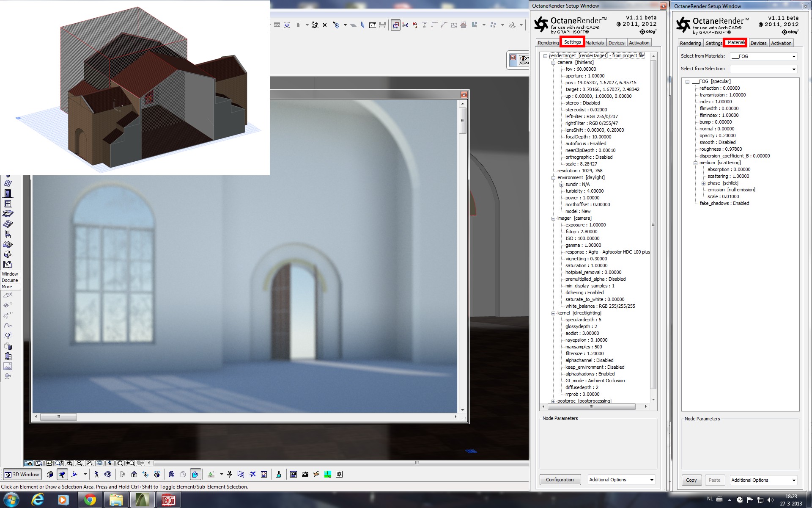This screenshot has height=508, width=812.
Task: Click the scissors split tool icon
Action: click(x=406, y=25)
